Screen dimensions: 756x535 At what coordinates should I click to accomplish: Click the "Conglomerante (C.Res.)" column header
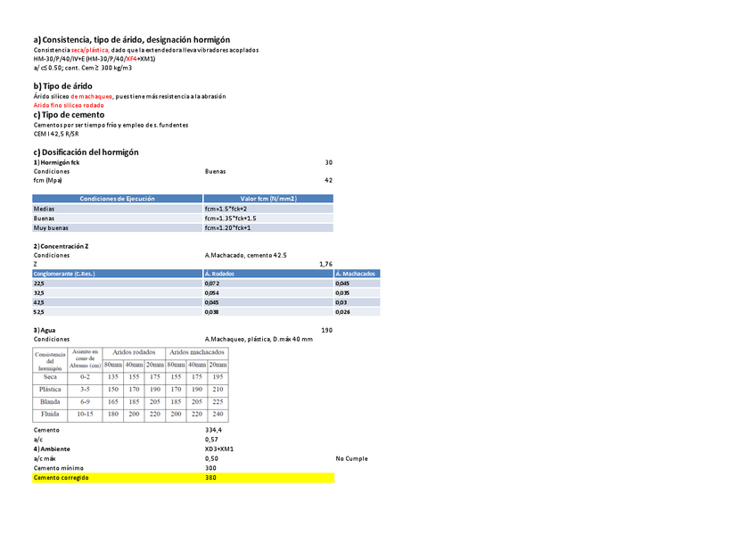pos(117,274)
